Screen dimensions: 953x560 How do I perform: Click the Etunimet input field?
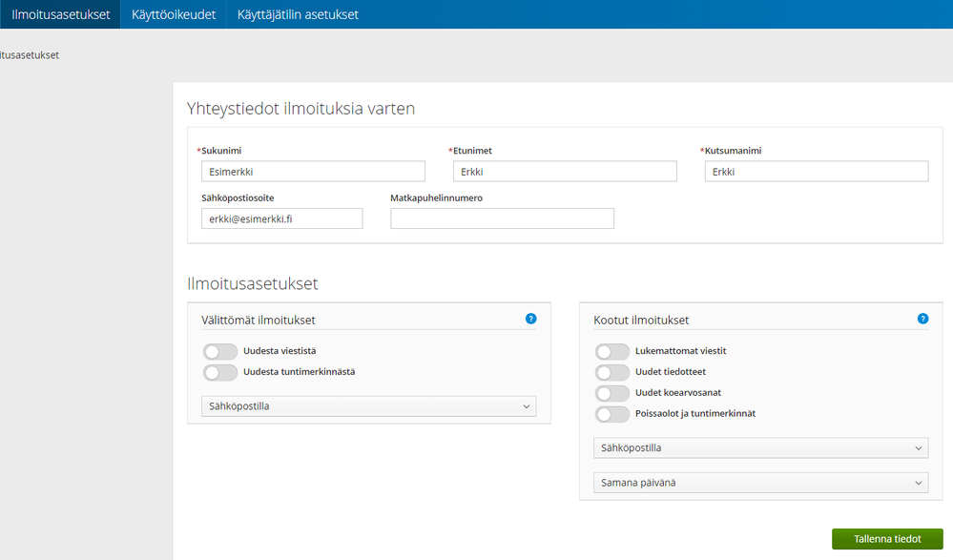(565, 172)
